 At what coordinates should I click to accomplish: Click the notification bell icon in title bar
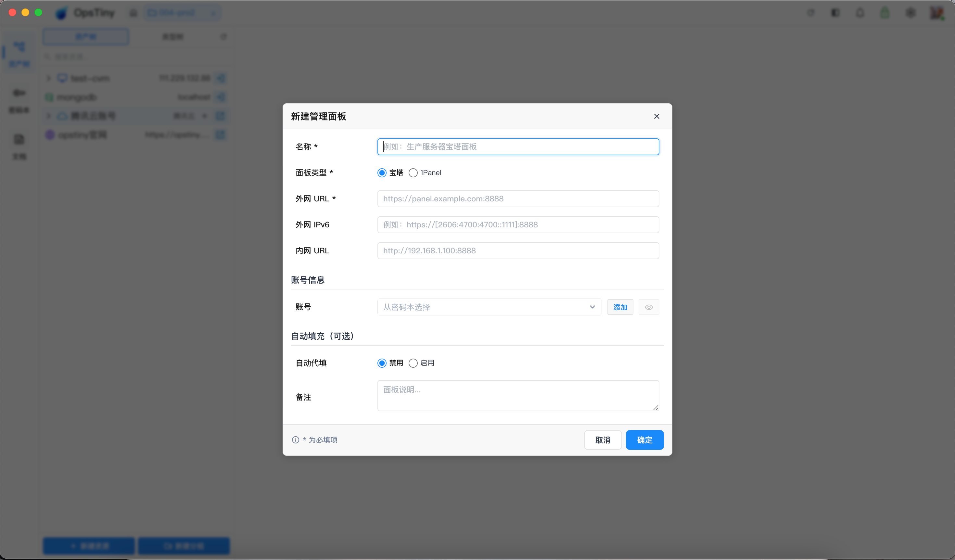pos(860,13)
